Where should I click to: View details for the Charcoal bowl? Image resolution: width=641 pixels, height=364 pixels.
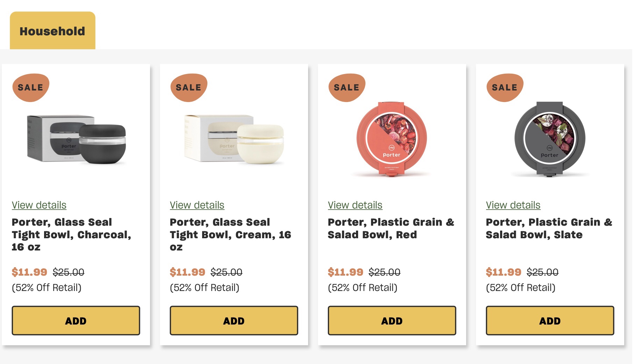point(39,205)
